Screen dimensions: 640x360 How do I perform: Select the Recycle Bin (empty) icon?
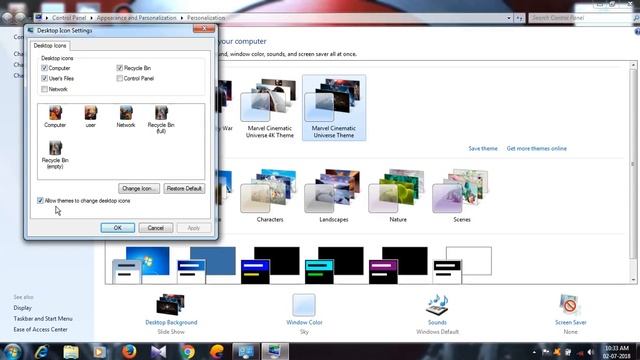(x=55, y=155)
